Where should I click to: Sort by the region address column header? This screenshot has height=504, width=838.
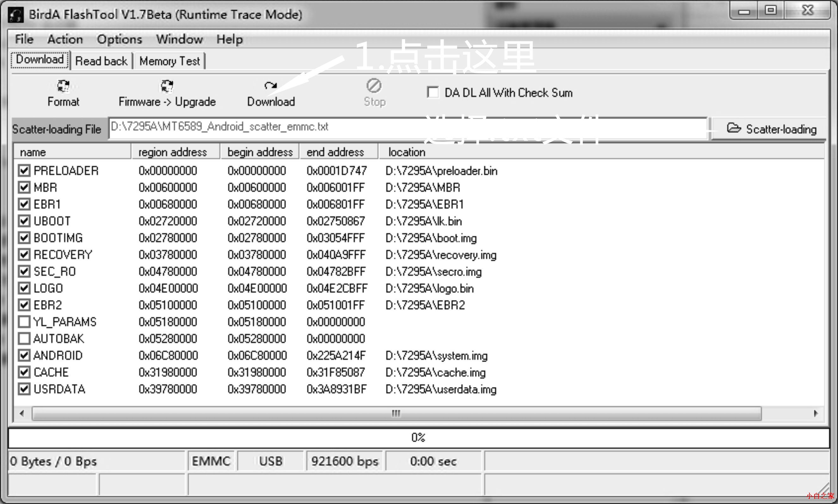pyautogui.click(x=176, y=152)
